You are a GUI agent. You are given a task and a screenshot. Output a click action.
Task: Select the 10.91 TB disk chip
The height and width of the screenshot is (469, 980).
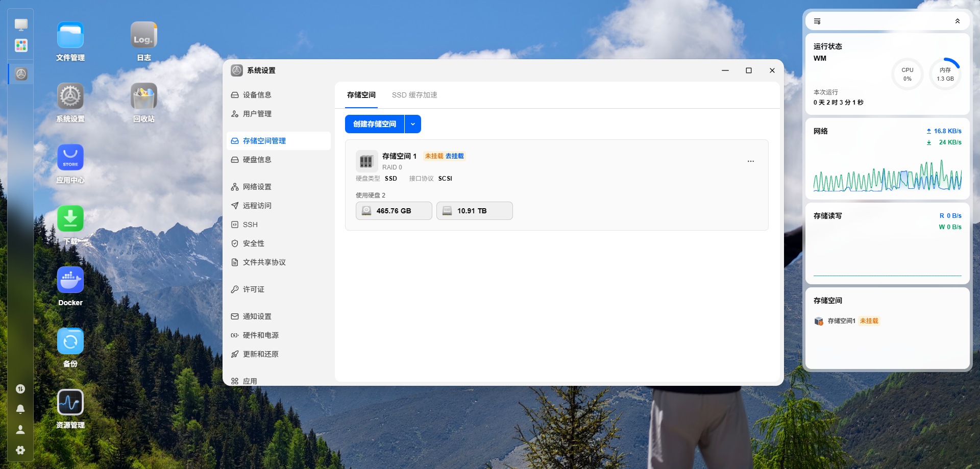pos(475,211)
